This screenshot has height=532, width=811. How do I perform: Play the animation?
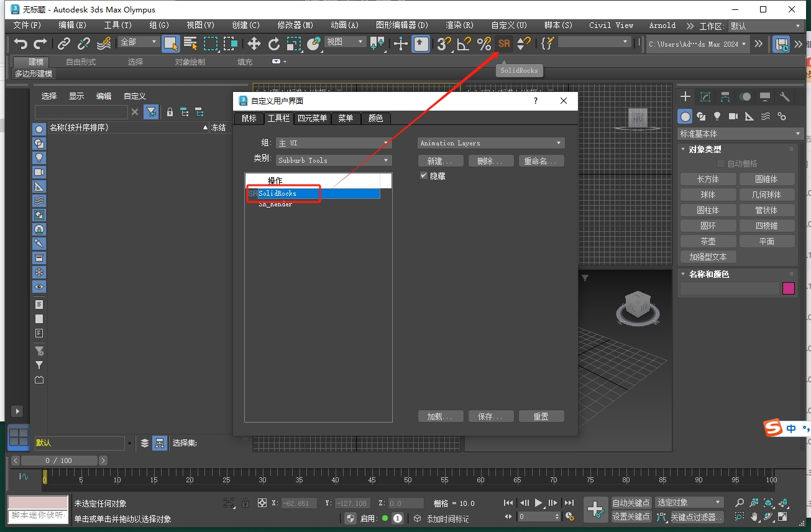tap(539, 503)
